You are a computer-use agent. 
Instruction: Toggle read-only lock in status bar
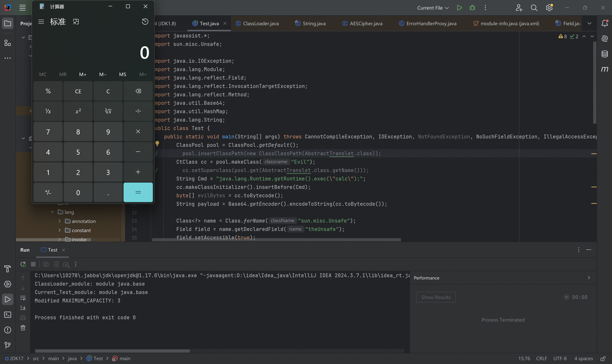point(603,359)
